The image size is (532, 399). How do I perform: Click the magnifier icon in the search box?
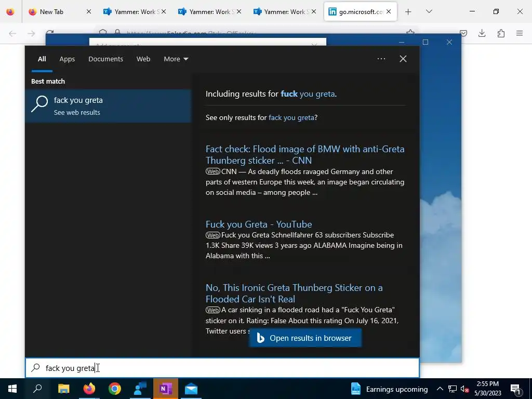[x=36, y=368]
